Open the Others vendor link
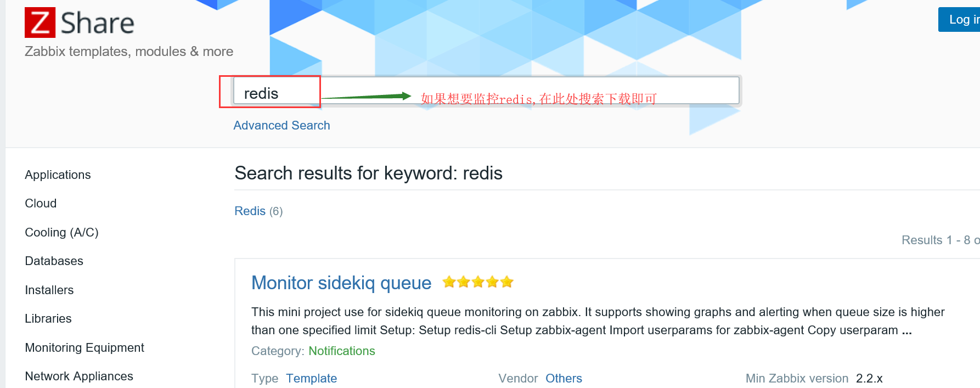Screen dimensions: 980x388 [x=564, y=379]
